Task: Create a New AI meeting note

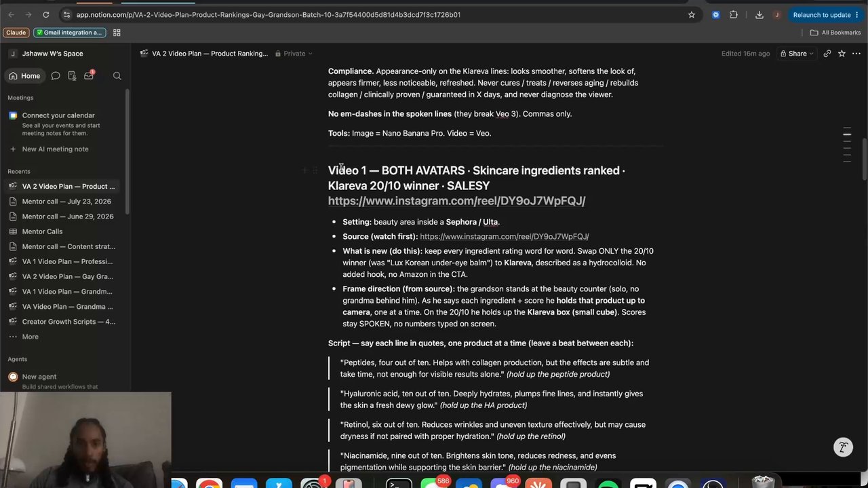Action: pyautogui.click(x=55, y=149)
